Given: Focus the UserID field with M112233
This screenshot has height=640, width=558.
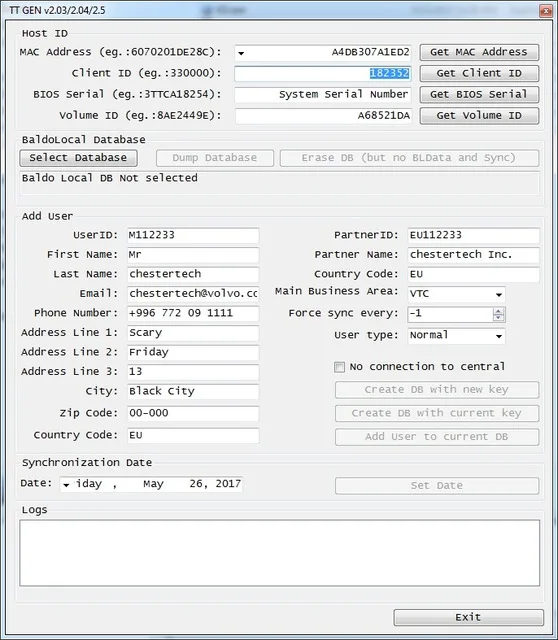Looking at the screenshot, I should coord(193,236).
